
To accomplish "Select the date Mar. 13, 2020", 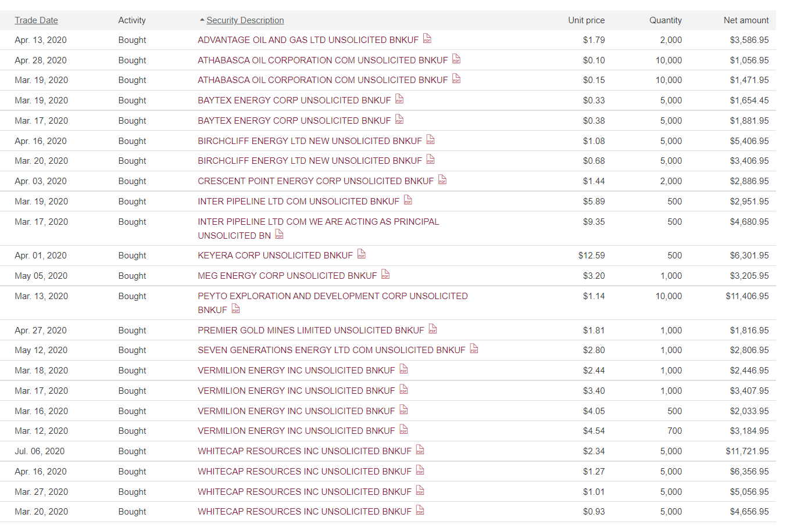I will tap(41, 296).
